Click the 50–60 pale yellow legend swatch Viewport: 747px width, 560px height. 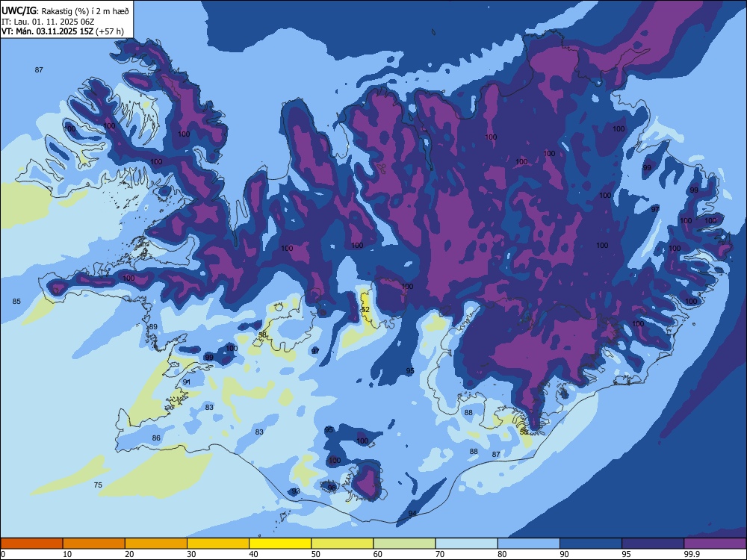[x=343, y=544]
